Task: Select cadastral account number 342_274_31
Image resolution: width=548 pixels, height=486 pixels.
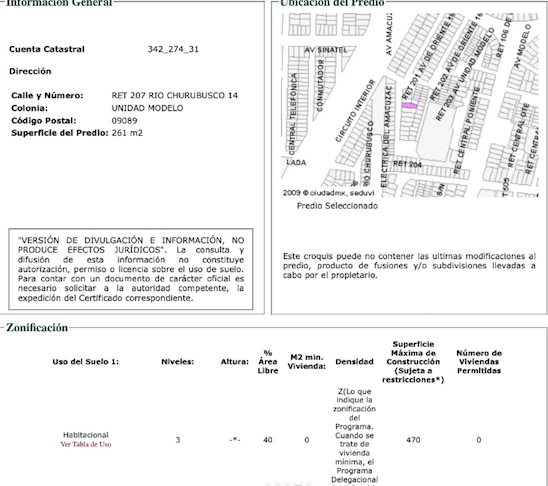Action: [173, 49]
